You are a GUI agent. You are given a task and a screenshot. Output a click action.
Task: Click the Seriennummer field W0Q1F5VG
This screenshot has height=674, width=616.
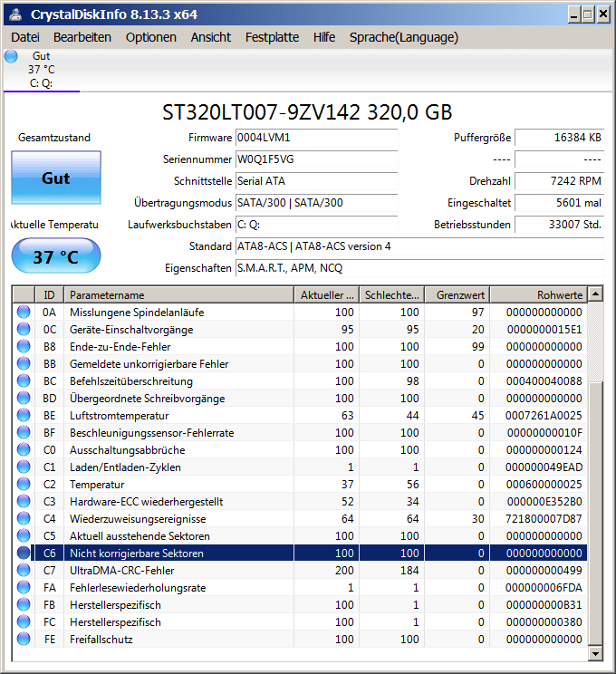point(316,159)
